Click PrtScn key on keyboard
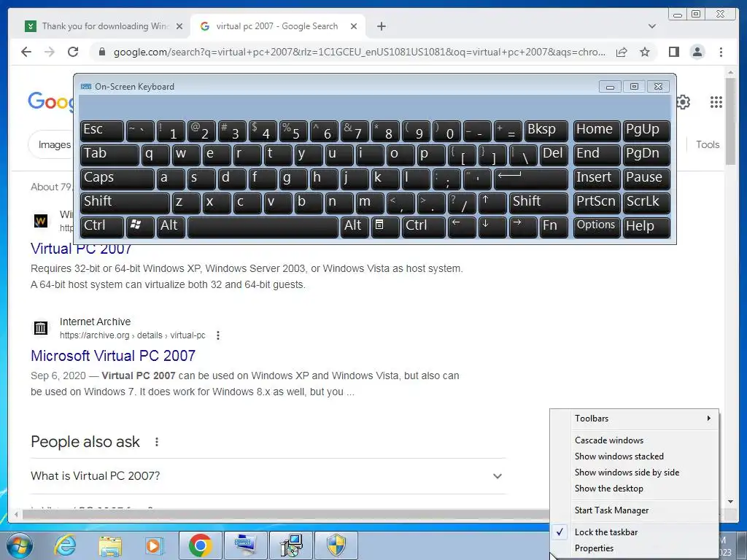 [596, 203]
